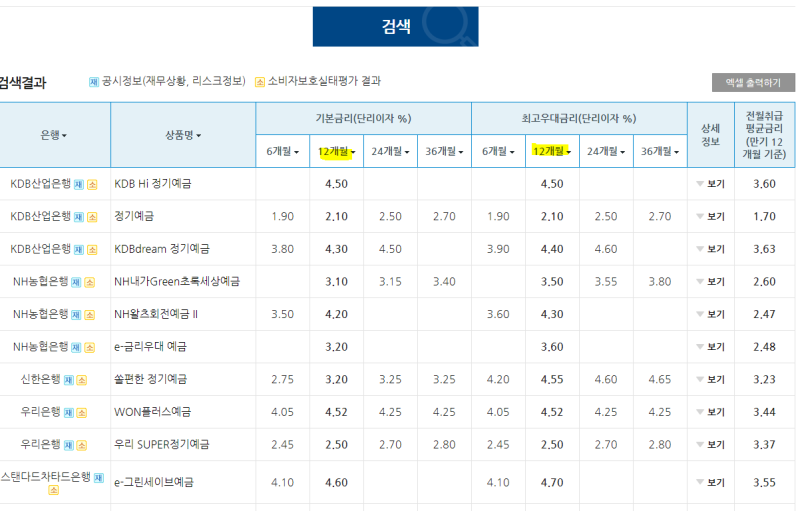Screen dimensions: 800x511
Task: Open 소 icon for 스탠다드차타드은행 row
Action: pos(54,491)
